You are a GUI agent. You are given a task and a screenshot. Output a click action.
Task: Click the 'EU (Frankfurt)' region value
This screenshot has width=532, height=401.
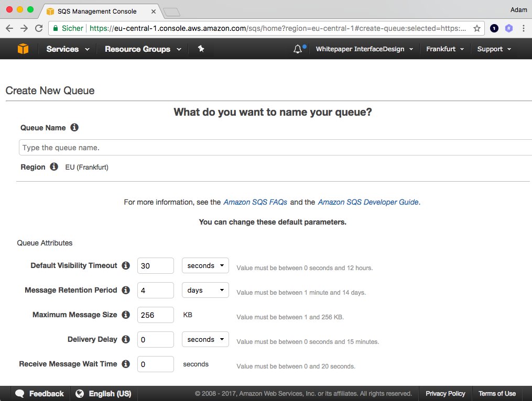coord(87,167)
